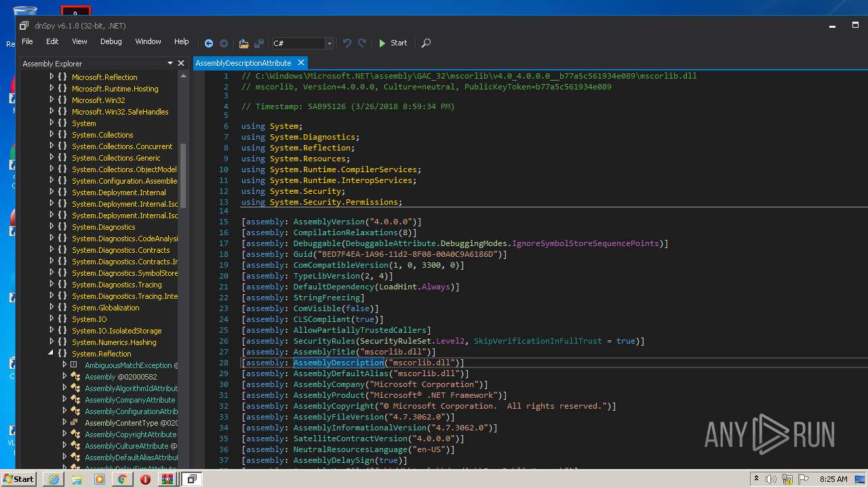The height and width of the screenshot is (488, 868).
Task: Open the View menu
Action: tap(79, 41)
